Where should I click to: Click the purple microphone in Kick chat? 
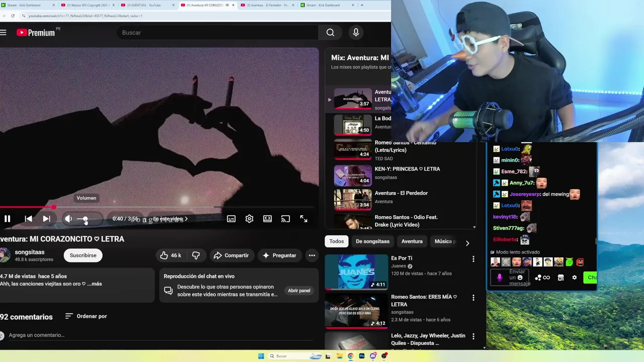[500, 277]
